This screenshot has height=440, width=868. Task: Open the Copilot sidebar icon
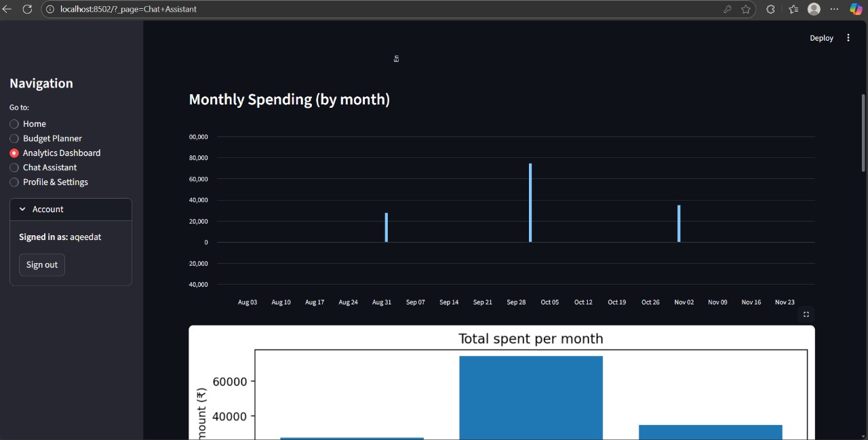(856, 9)
